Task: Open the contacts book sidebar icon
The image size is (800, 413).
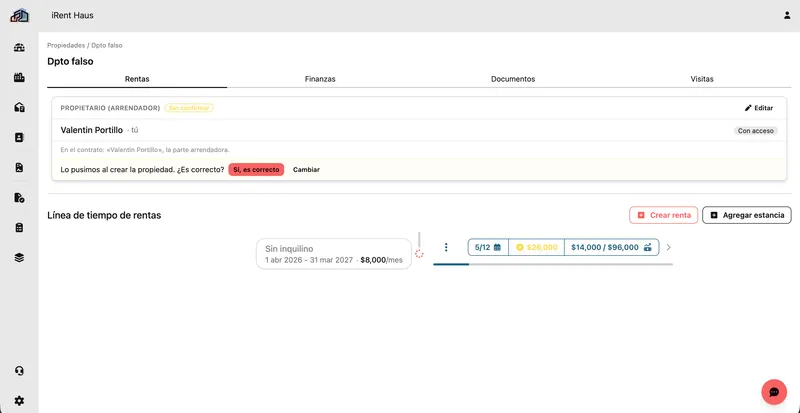Action: [x=19, y=137]
